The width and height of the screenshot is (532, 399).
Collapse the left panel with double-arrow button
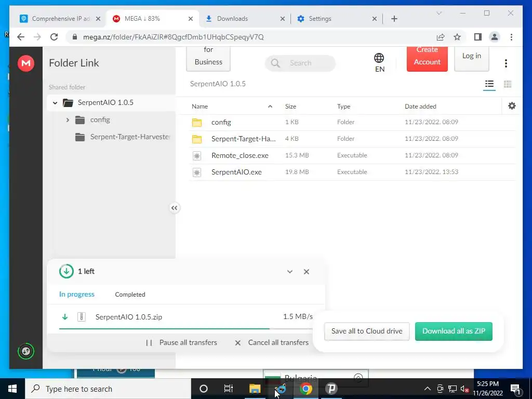point(174,208)
